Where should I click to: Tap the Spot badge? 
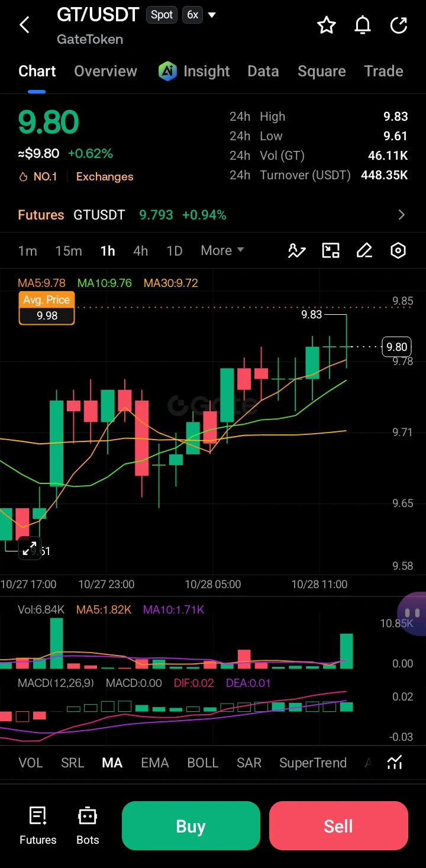point(162,15)
